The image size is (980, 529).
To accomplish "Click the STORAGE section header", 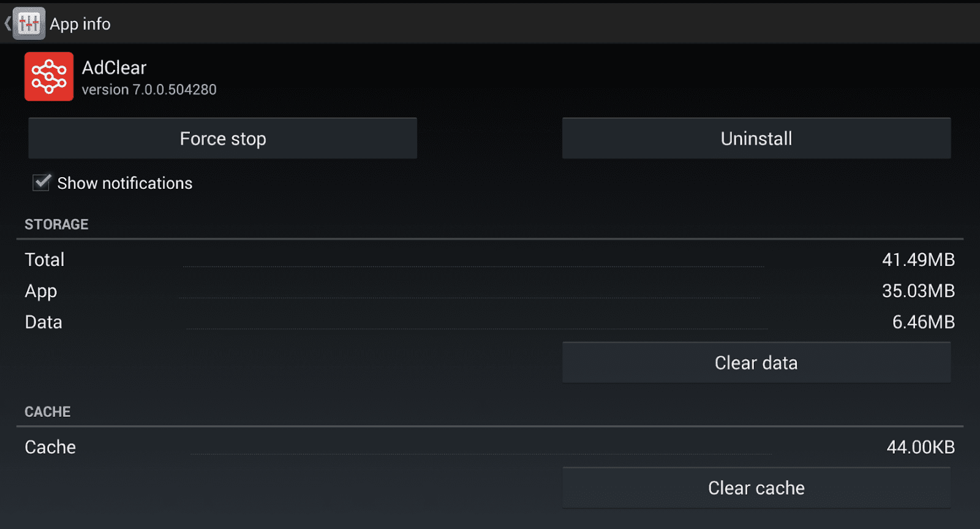I will [x=56, y=224].
